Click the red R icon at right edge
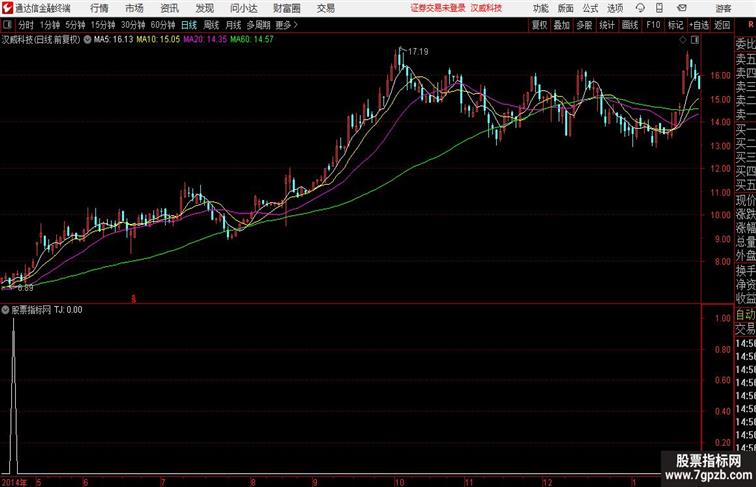Image resolution: width=756 pixels, height=487 pixels. [x=751, y=25]
